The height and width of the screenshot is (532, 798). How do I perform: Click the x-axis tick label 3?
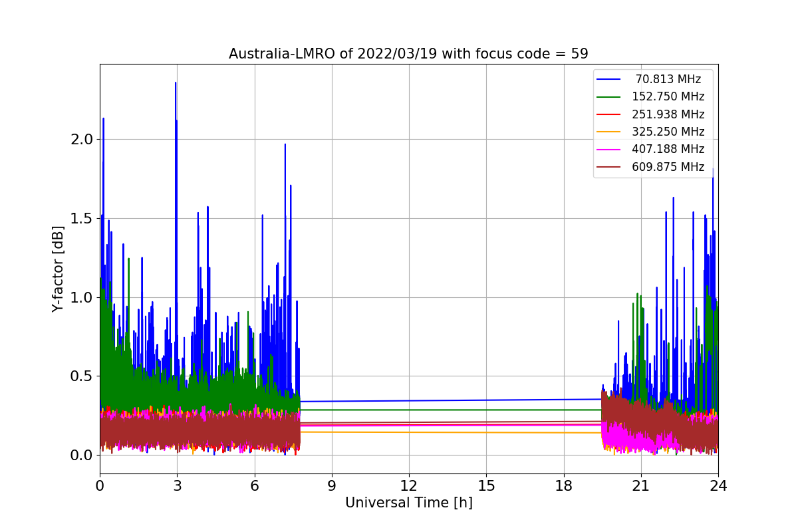coord(177,486)
